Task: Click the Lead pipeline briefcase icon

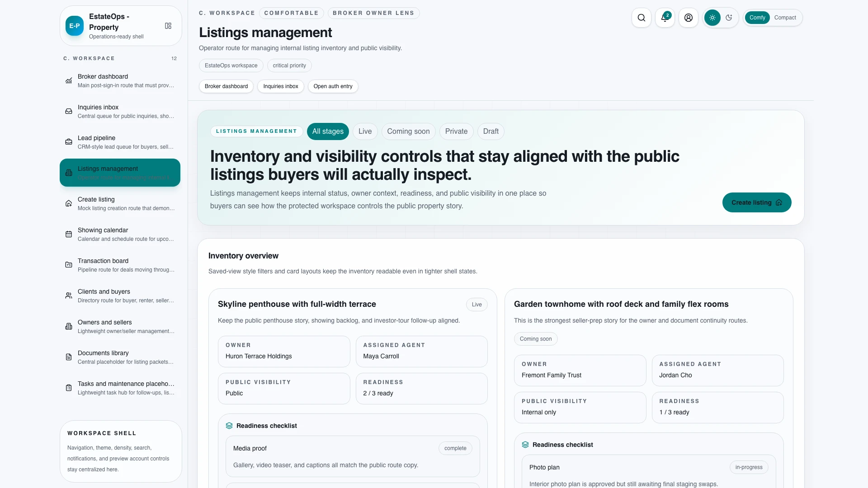Action: (69, 142)
